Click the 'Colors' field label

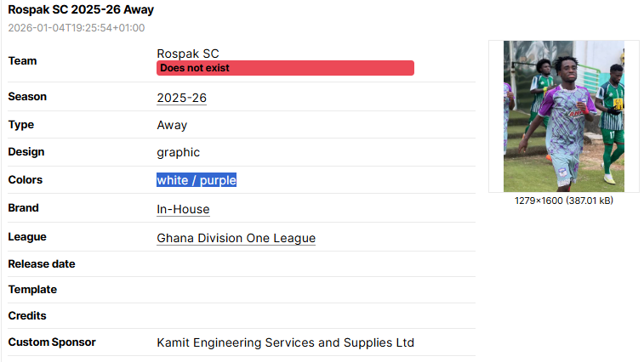tap(25, 179)
